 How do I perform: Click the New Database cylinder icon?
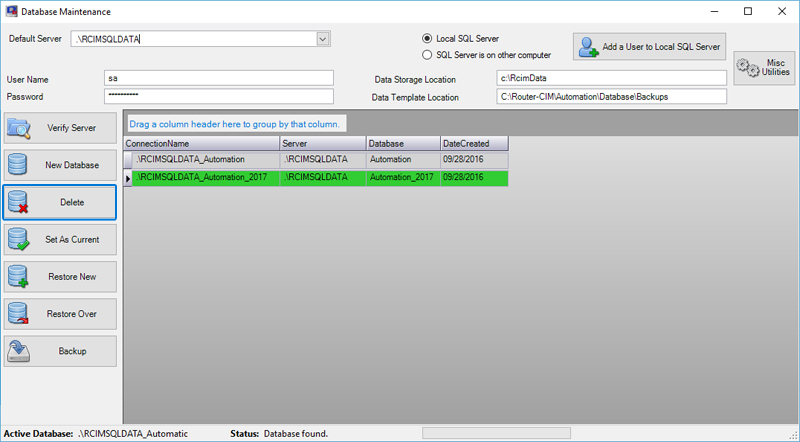pos(18,165)
